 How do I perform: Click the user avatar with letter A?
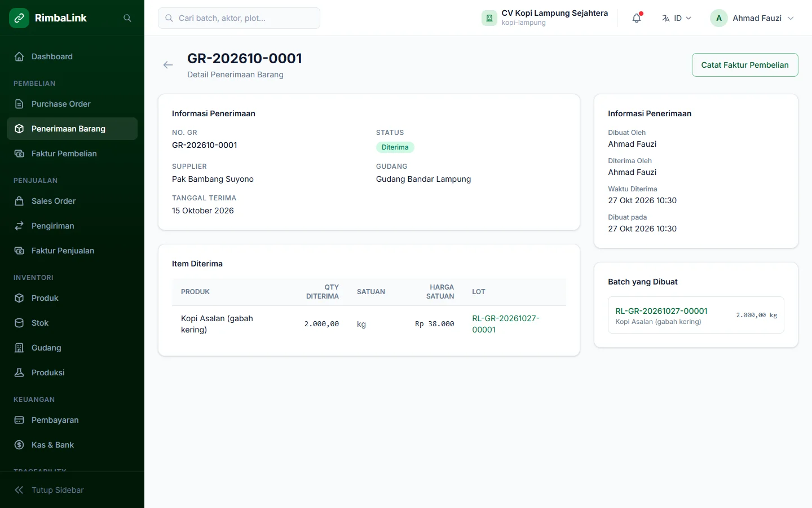719,18
